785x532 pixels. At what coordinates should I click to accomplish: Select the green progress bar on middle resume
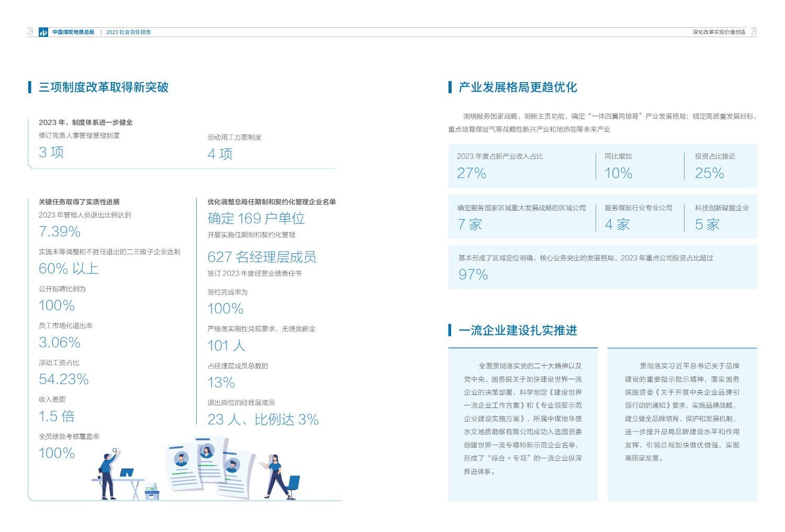[x=206, y=466]
